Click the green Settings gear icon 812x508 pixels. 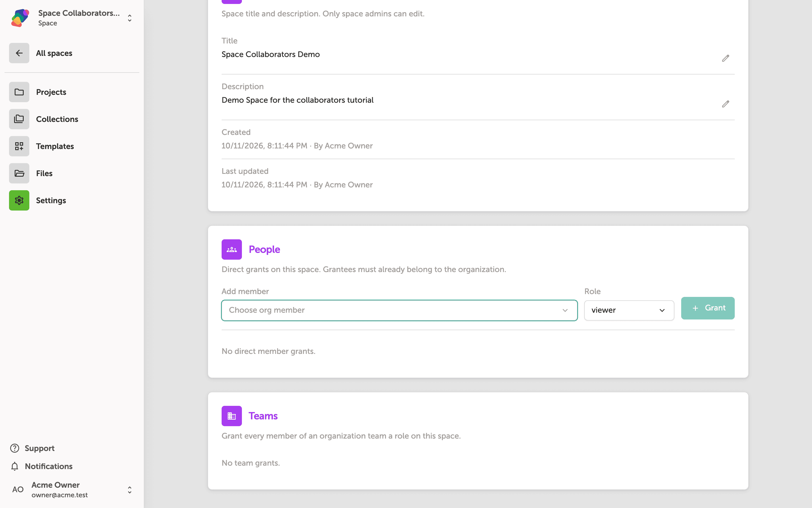pos(19,200)
